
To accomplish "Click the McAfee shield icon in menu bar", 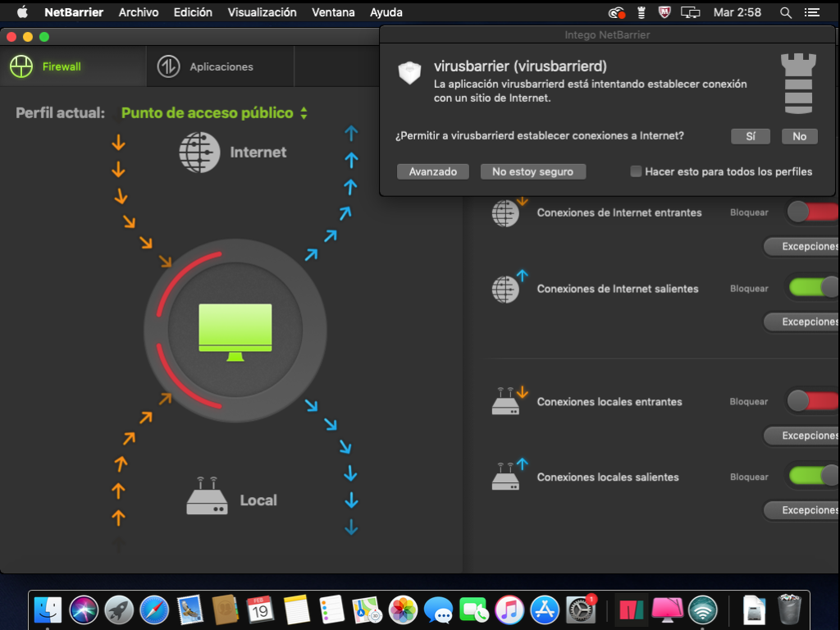I will coord(664,12).
